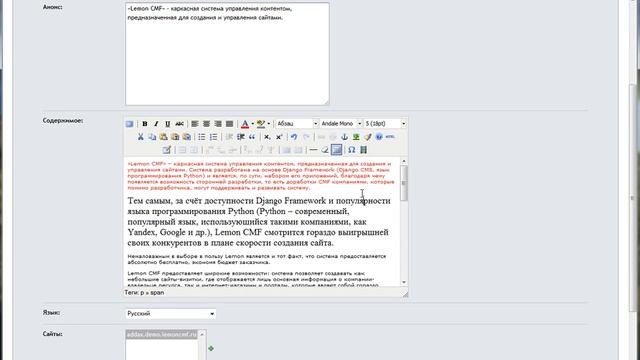Click the page vertical scrollbar
The height and width of the screenshot is (360, 640).
[x=633, y=198]
